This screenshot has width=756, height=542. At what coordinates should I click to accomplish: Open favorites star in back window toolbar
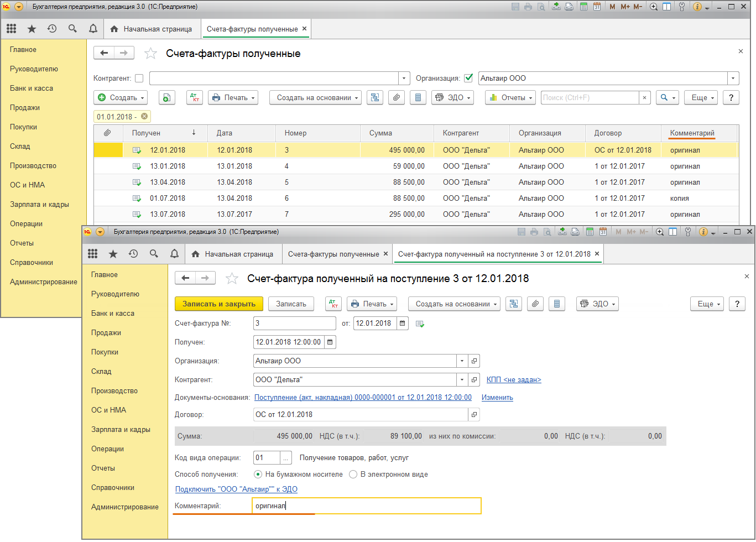[32, 29]
